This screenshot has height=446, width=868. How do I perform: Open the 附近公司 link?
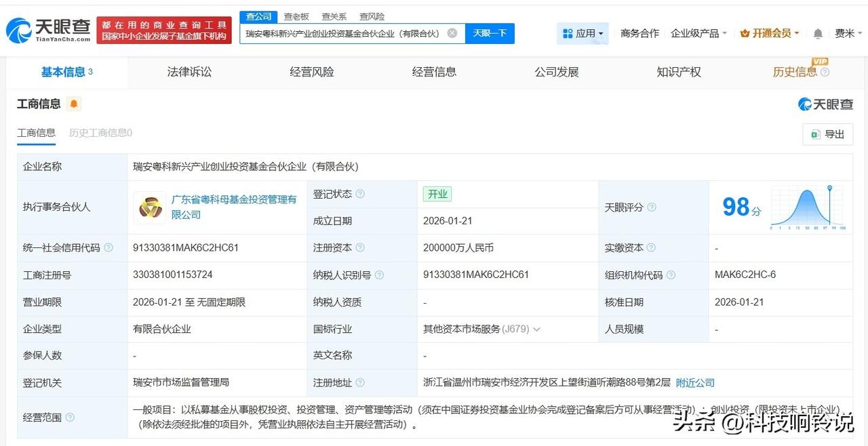tap(694, 383)
